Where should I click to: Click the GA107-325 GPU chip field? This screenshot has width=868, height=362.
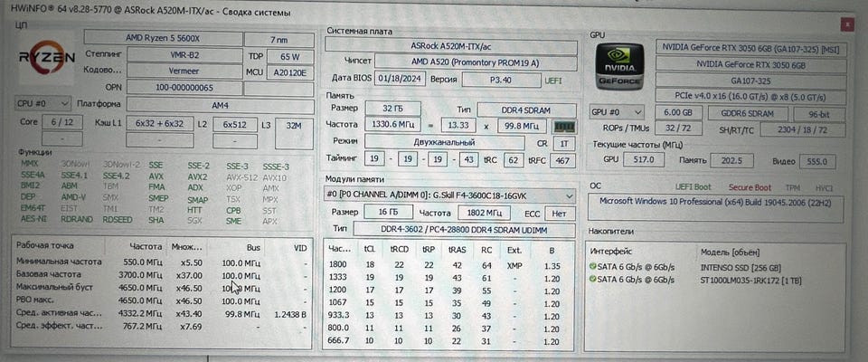751,81
